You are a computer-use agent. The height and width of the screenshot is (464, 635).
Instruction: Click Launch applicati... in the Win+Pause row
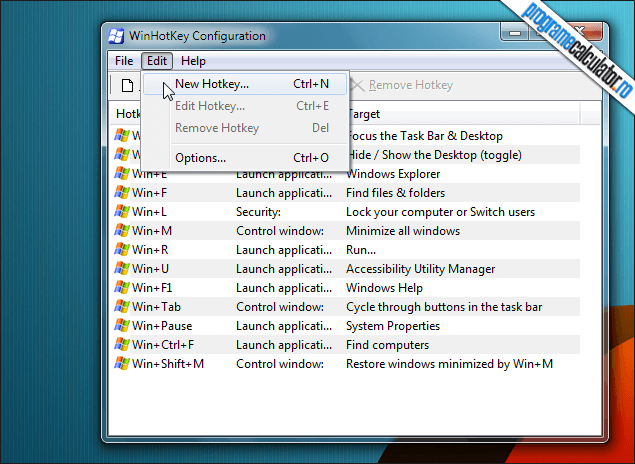click(x=284, y=326)
